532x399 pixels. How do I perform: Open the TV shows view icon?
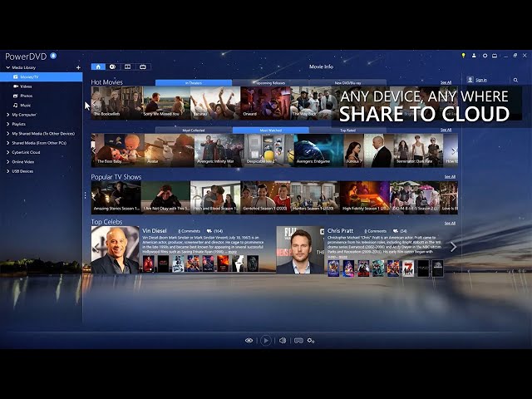[x=143, y=66]
